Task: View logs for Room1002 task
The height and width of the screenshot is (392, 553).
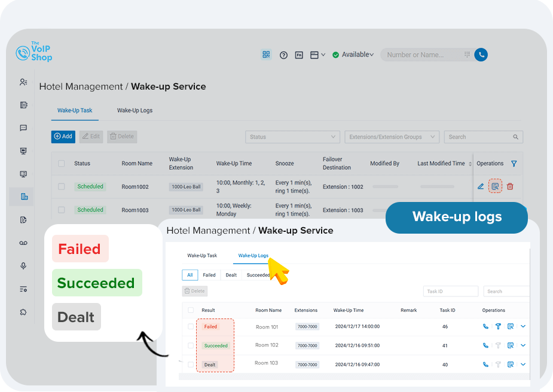Action: [x=495, y=186]
